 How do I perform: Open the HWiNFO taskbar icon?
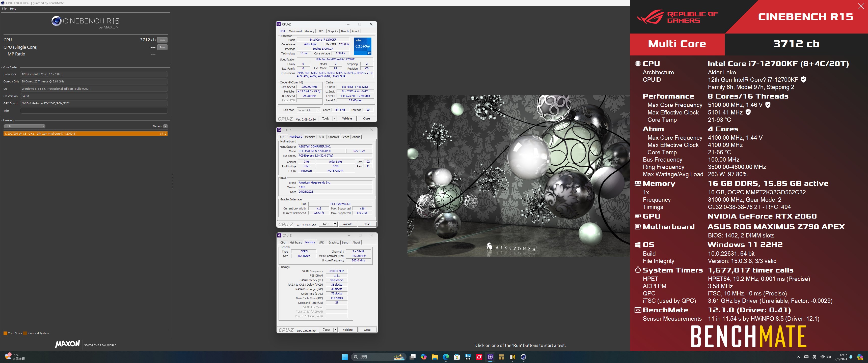point(468,357)
